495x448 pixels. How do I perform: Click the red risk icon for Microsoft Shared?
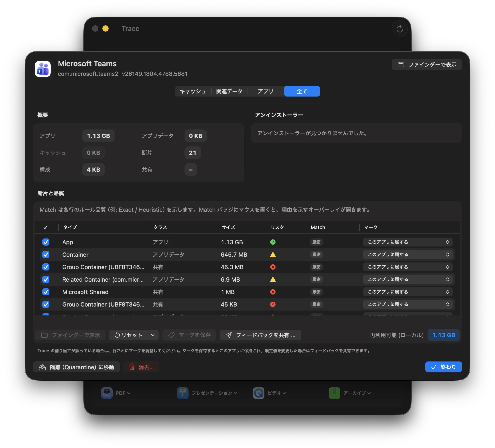273,292
